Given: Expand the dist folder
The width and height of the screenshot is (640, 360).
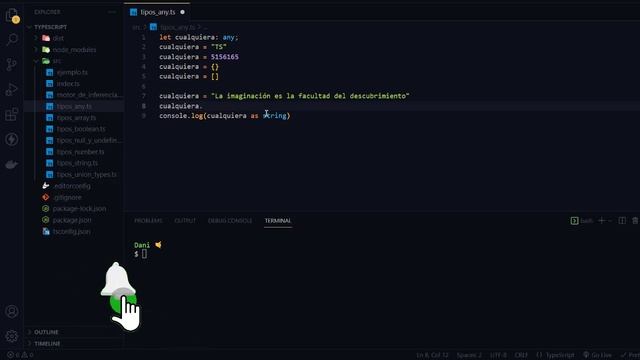Looking at the screenshot, I should tap(58, 38).
